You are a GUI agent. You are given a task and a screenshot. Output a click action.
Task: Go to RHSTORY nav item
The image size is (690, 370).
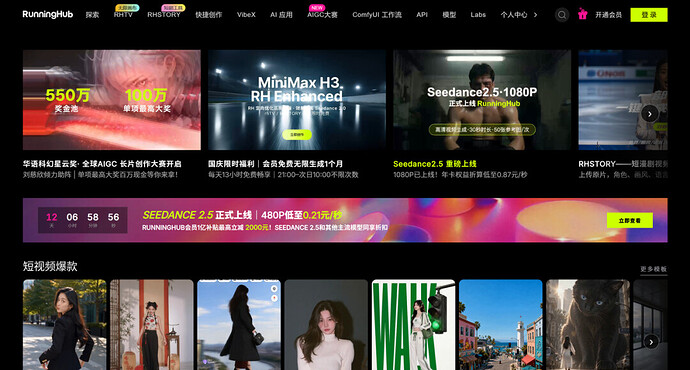click(164, 15)
